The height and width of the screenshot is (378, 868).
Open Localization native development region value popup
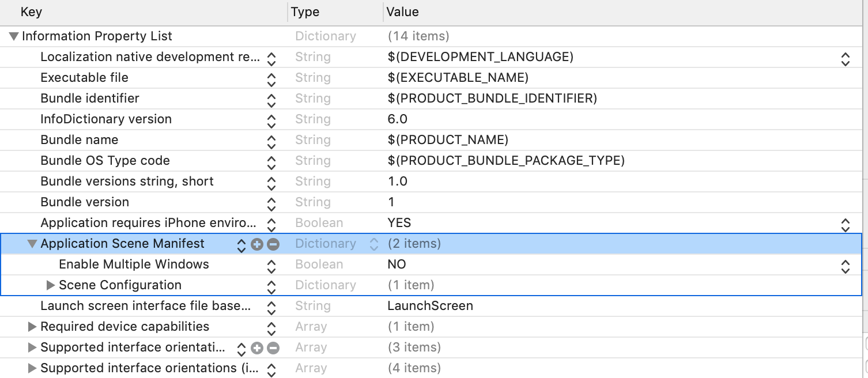pos(845,58)
